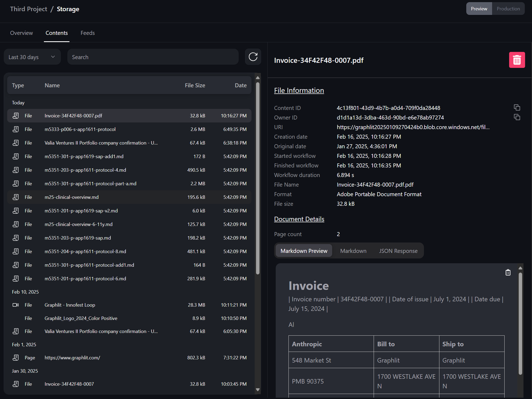Copy the Owner ID value

517,117
